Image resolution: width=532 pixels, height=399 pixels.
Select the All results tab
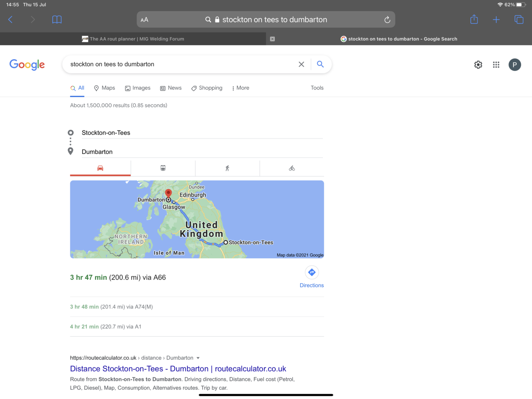pyautogui.click(x=77, y=88)
